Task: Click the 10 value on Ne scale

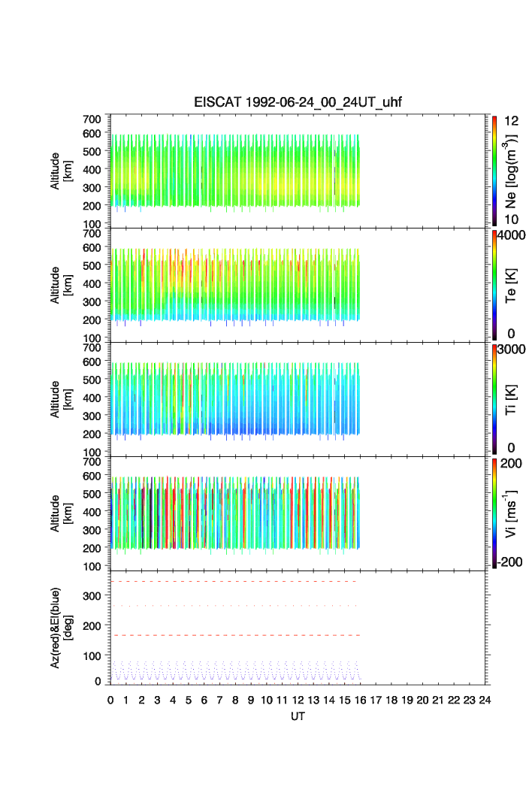Action: tap(511, 219)
